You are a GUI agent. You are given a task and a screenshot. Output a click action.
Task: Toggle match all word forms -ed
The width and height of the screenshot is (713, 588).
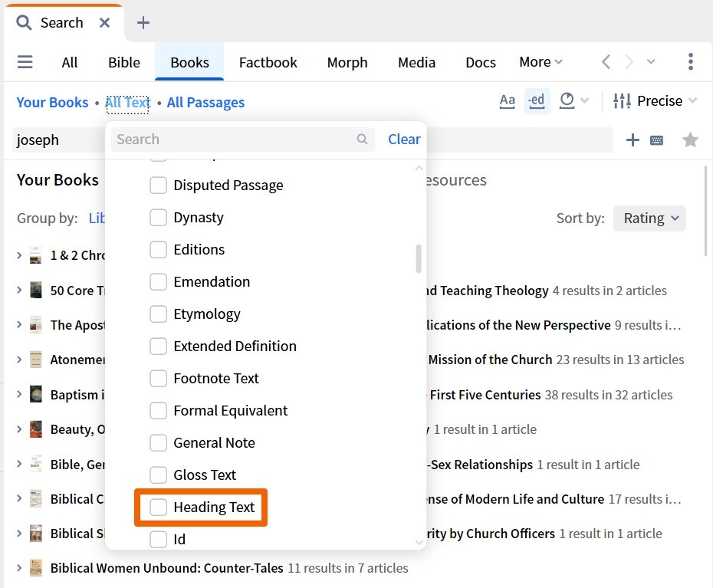pos(537,100)
